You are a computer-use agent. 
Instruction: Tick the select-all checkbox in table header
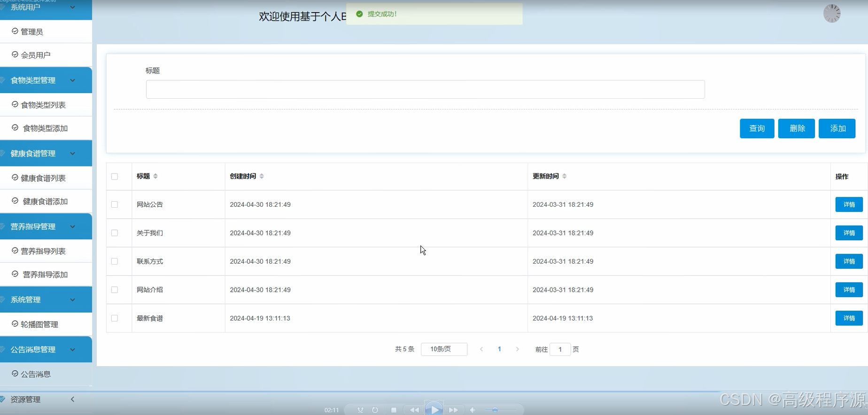pyautogui.click(x=115, y=177)
